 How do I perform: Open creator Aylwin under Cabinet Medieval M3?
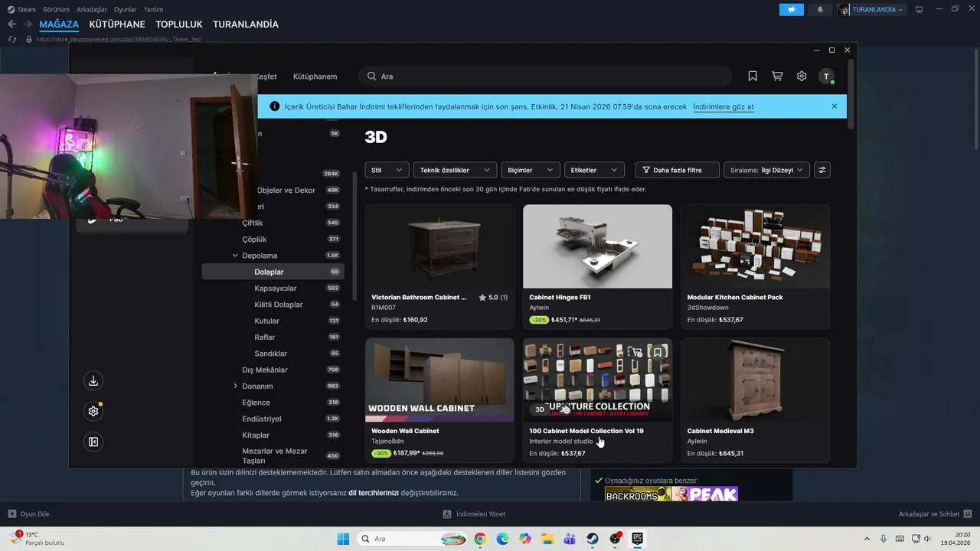click(697, 442)
